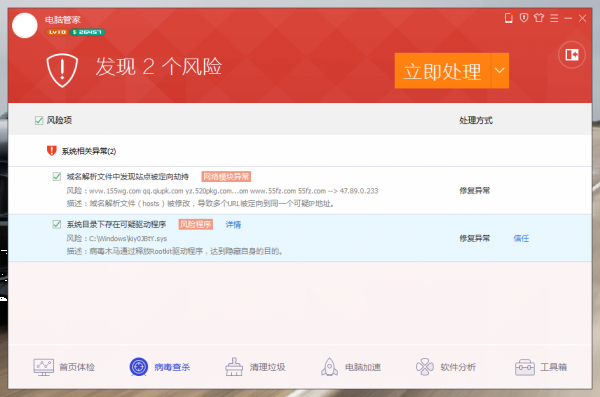Click the Rootkit 描述 description line

tap(175, 252)
